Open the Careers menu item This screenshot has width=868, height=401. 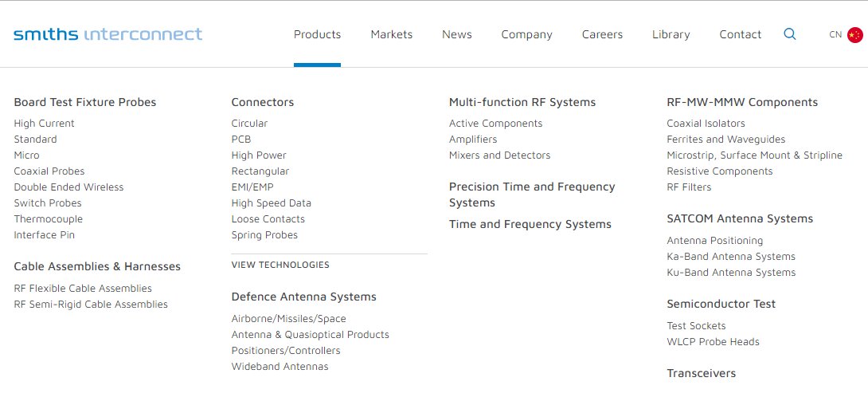pos(602,34)
